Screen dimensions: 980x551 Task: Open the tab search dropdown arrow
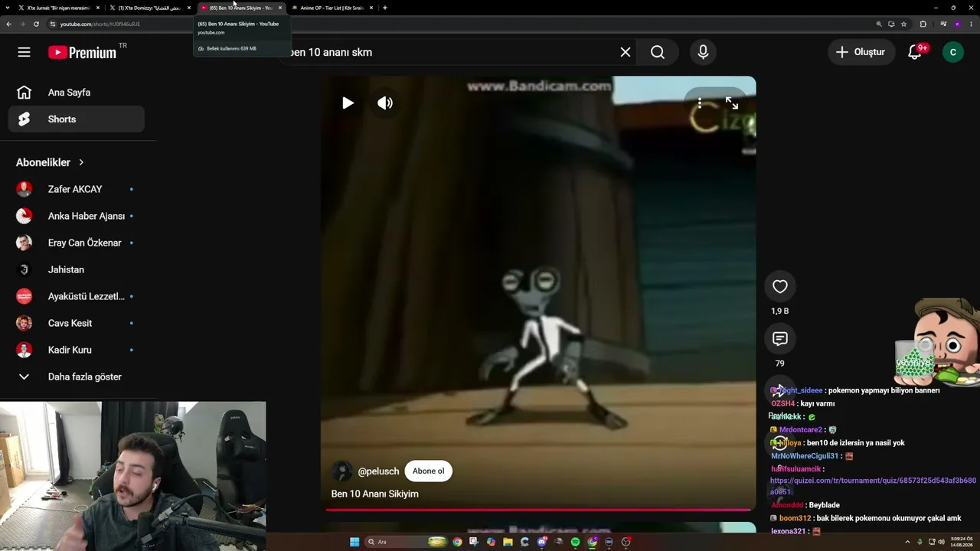click(6, 8)
